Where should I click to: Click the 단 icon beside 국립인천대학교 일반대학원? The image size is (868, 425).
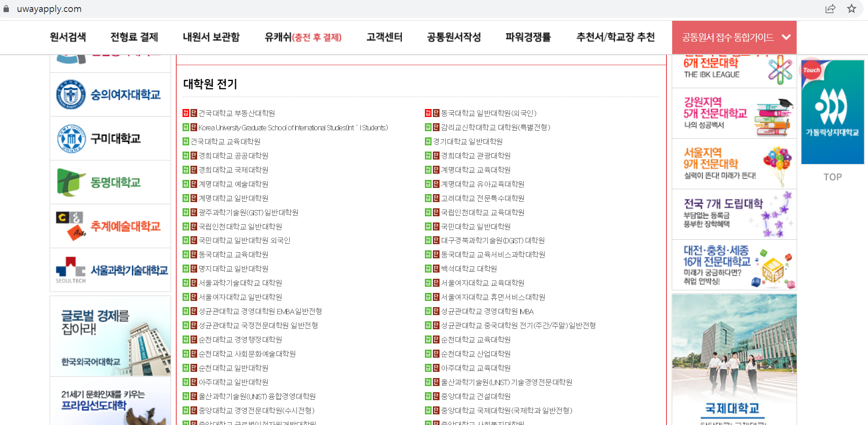tap(194, 226)
